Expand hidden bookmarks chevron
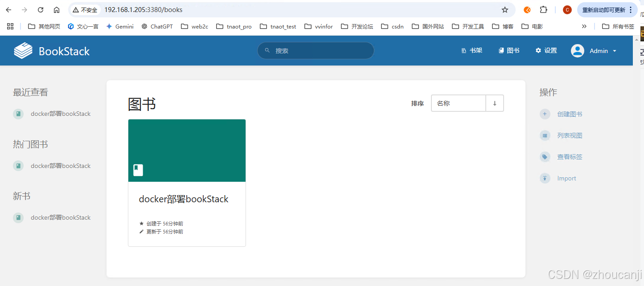 (x=584, y=26)
